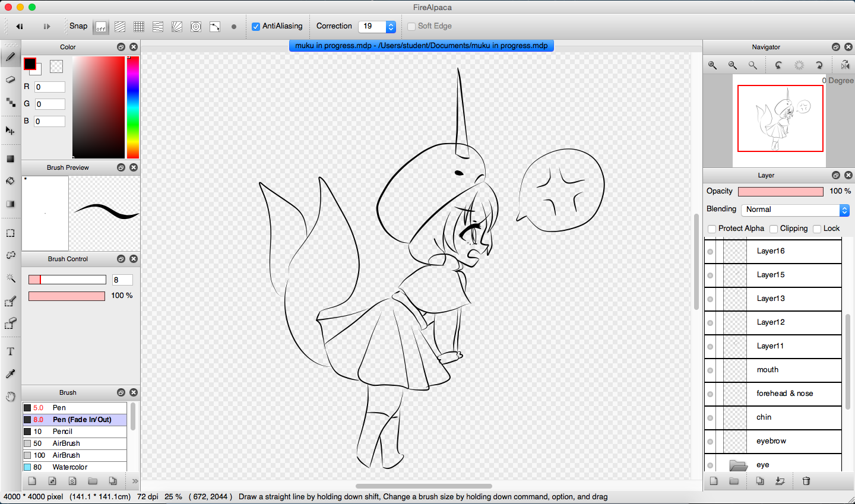Screen dimensions: 855x504
Task: Select the Move tool
Action: pyautogui.click(x=10, y=131)
